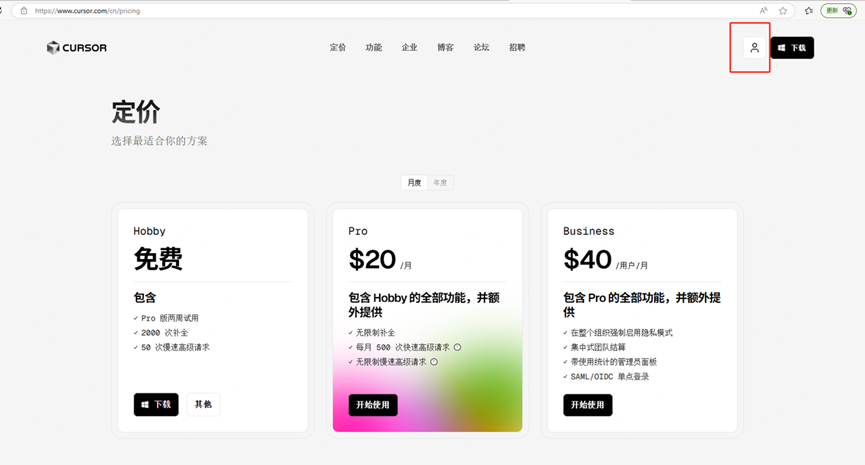This screenshot has width=865, height=465.
Task: Open the favorites list icon in toolbar
Action: click(x=809, y=10)
